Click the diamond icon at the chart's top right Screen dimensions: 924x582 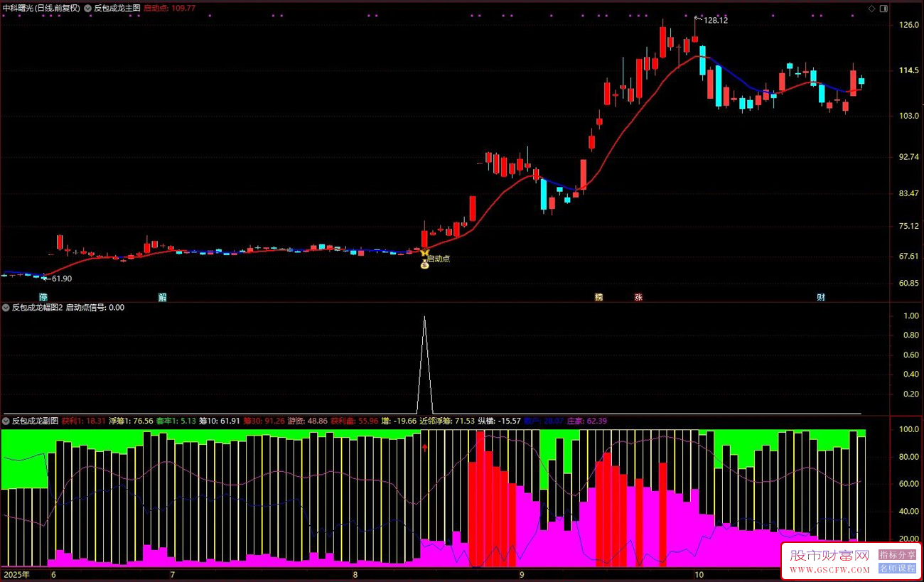[x=872, y=9]
